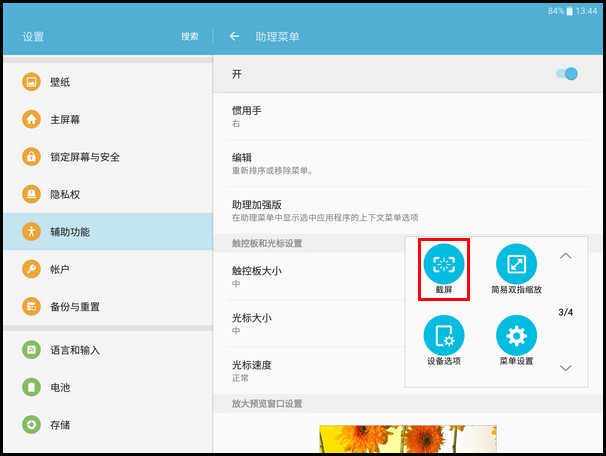This screenshot has height=456, width=606.
Task: Select 锁定屏幕与安全 in sidebar
Action: [108, 157]
